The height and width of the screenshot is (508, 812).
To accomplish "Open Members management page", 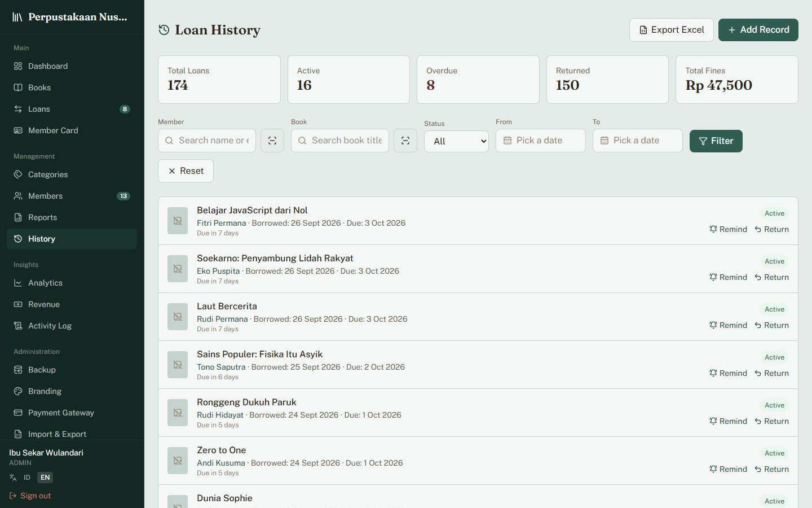I will 72,196.
